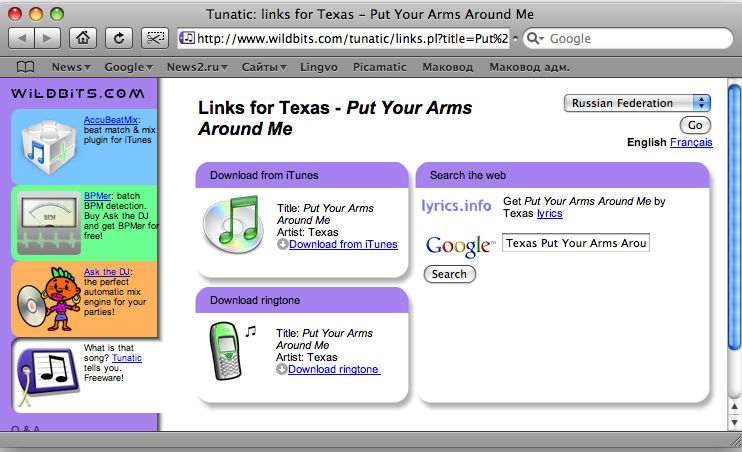Reload the page with the refresh icon
The height and width of the screenshot is (452, 742).
[119, 38]
